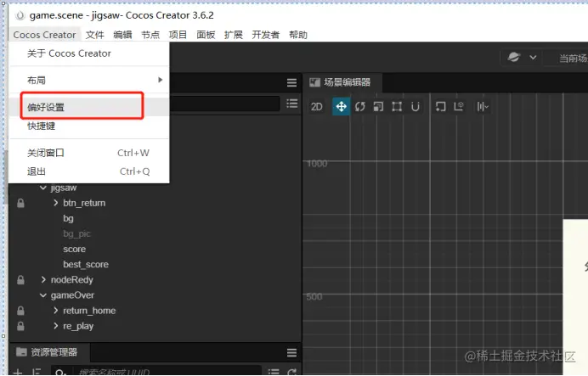Open the Cocos Creator menu
The image size is (588, 376).
[45, 35]
